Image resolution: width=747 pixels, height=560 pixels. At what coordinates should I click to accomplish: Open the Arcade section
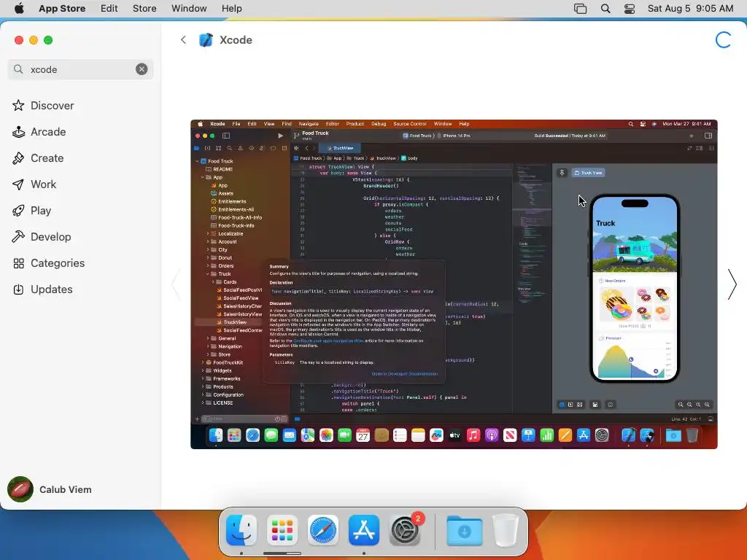pos(39,132)
